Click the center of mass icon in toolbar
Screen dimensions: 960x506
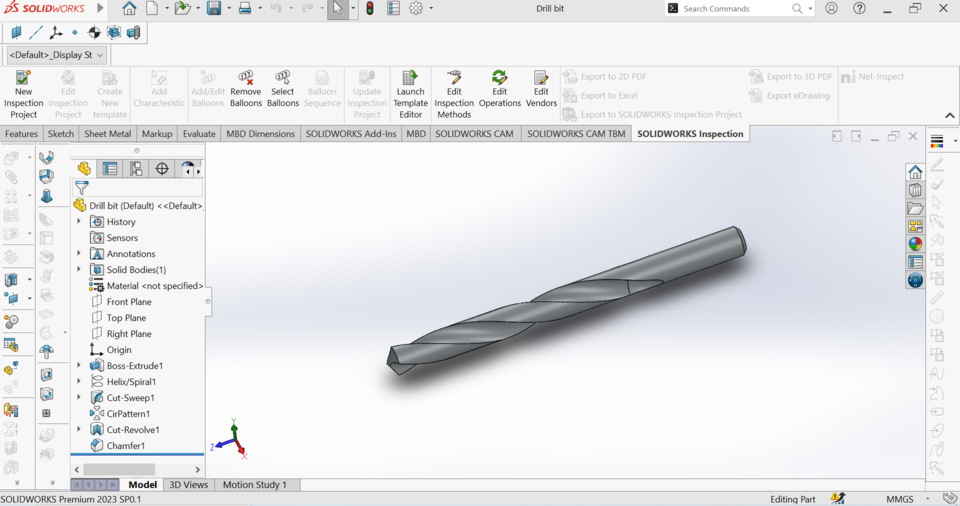click(94, 32)
